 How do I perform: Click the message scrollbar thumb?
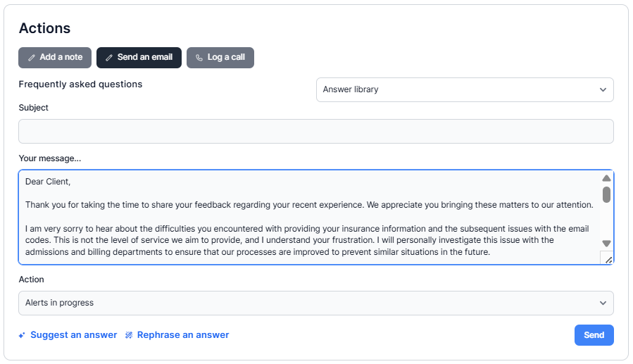[x=606, y=195]
